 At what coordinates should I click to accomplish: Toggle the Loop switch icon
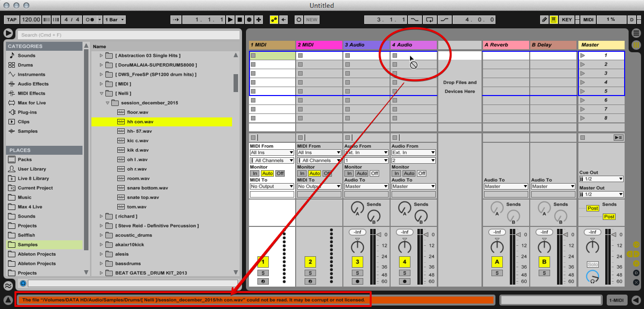pos(429,20)
